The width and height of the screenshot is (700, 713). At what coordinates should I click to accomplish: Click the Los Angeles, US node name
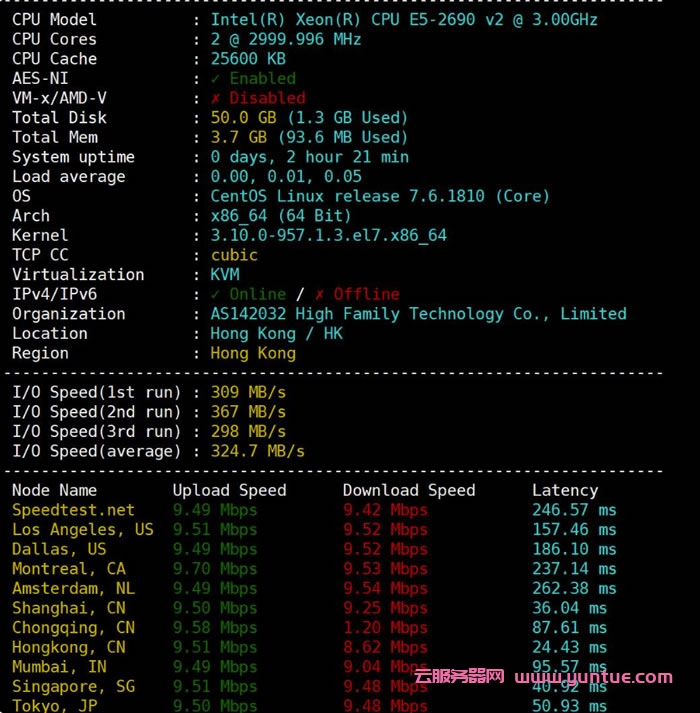click(x=83, y=530)
